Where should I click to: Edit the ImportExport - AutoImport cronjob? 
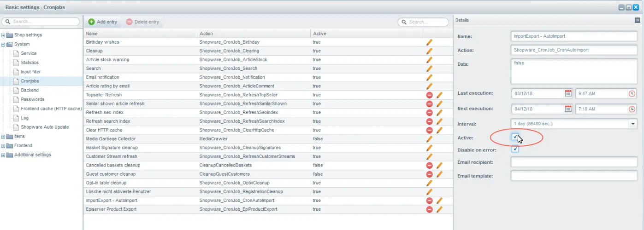tap(439, 201)
